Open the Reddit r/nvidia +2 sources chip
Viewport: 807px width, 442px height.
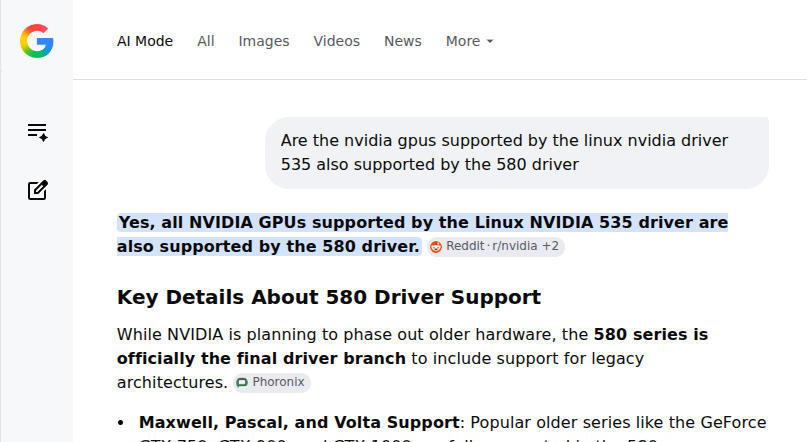(496, 246)
